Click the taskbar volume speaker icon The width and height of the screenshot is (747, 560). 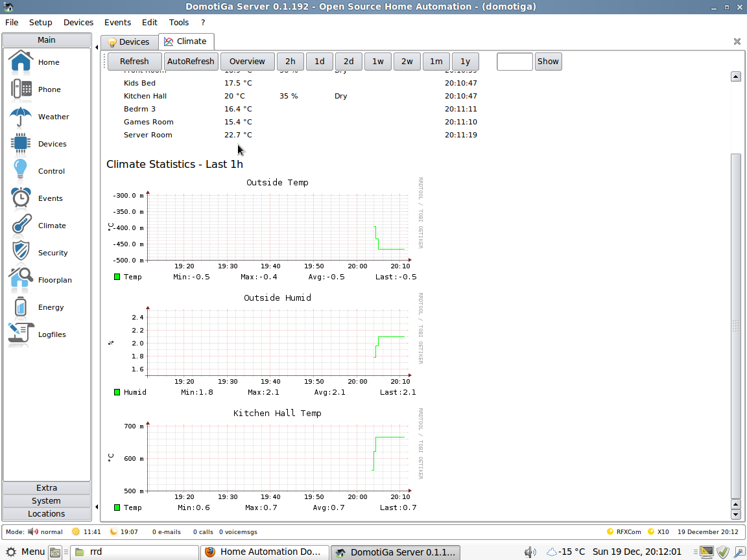pos(530,552)
